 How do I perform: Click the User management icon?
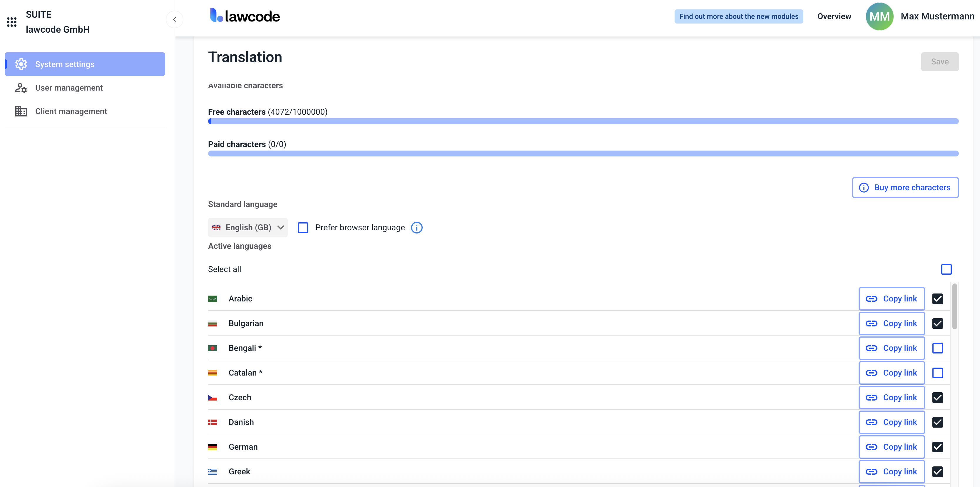coord(21,88)
